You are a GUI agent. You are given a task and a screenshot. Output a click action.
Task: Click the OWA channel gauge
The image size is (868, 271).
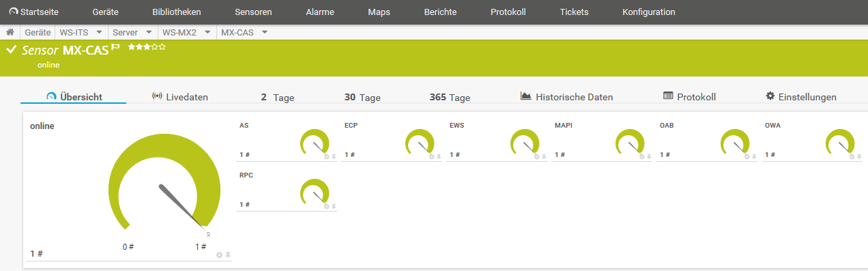[840, 142]
